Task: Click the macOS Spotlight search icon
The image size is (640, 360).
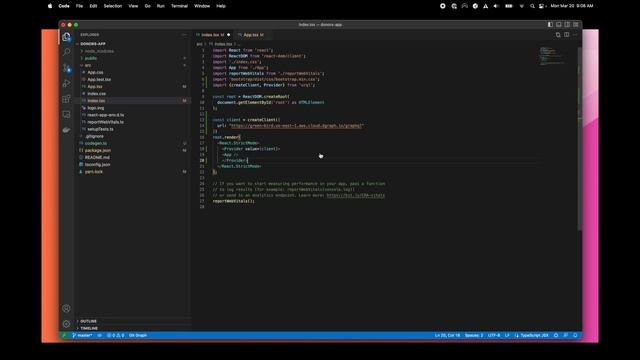Action: pos(532,6)
